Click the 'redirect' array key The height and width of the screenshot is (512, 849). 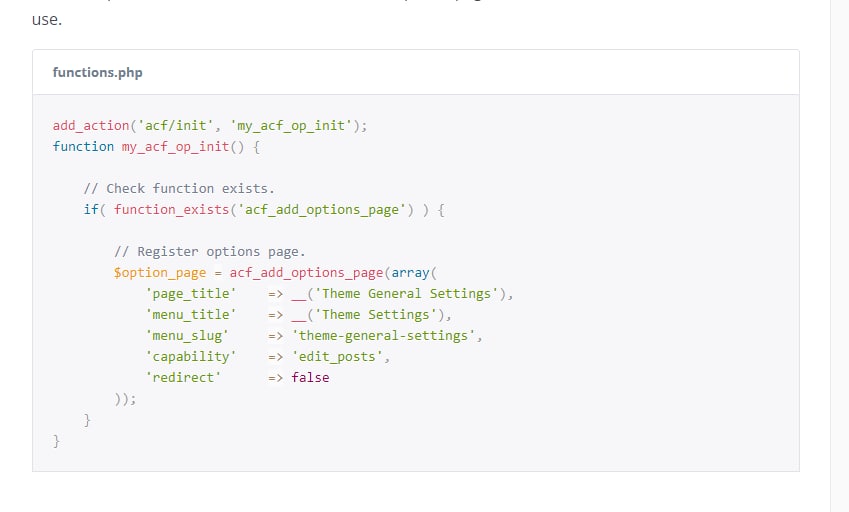(x=183, y=378)
